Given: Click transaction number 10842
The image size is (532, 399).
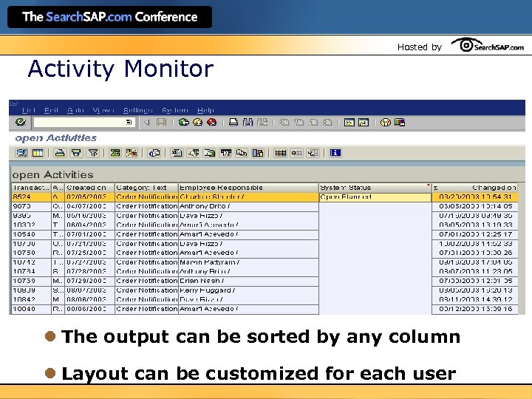Looking at the screenshot, I should [24, 299].
